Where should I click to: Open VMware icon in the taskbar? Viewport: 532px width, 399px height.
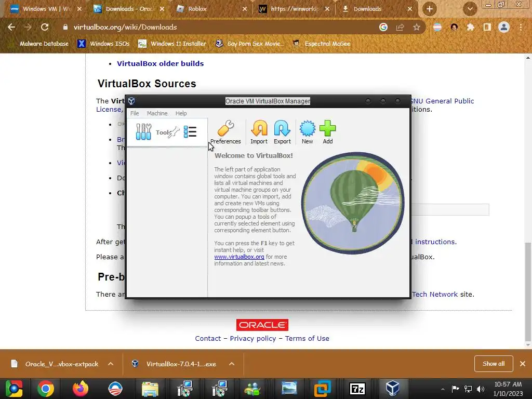pos(322,389)
